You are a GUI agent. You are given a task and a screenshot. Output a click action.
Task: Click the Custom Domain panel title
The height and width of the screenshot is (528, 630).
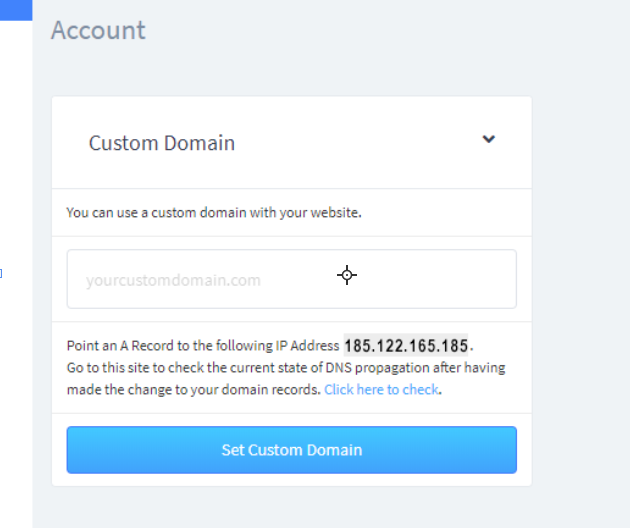(162, 143)
